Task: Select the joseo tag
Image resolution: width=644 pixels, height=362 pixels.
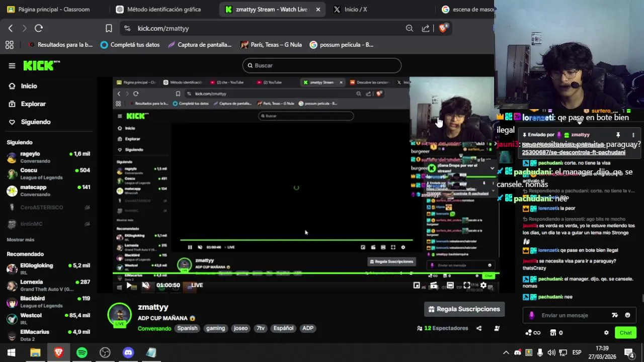Action: tap(240, 328)
